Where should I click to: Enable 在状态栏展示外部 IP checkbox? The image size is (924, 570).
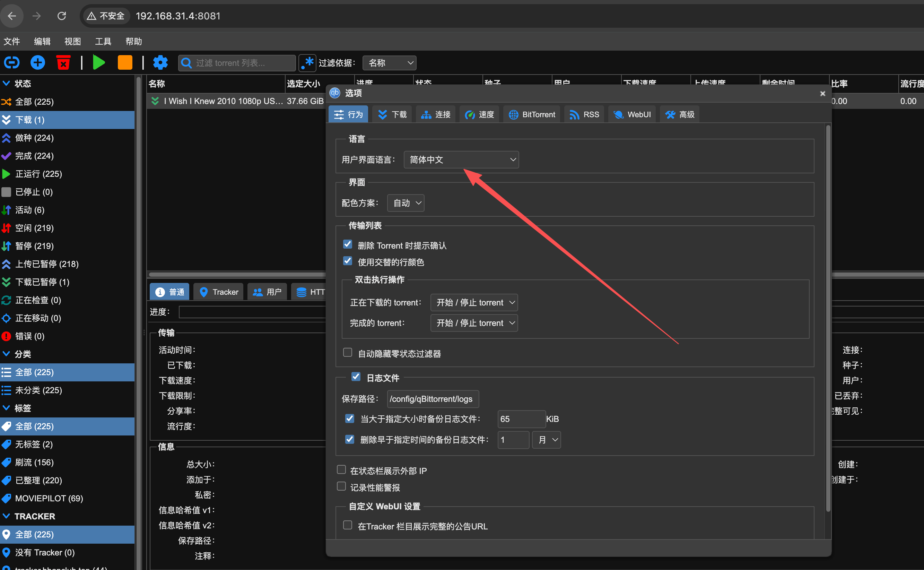[x=341, y=470]
